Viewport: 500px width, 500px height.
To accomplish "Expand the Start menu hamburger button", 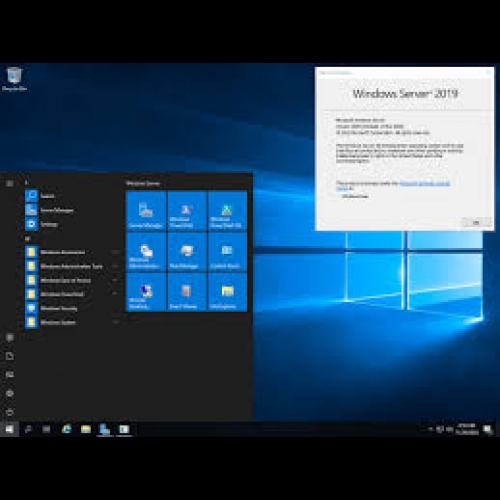I will [x=10, y=183].
